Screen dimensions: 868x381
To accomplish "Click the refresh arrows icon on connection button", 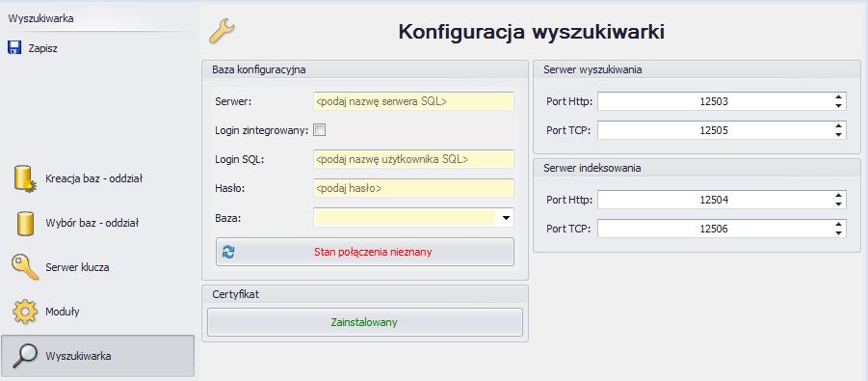I will coord(228,252).
